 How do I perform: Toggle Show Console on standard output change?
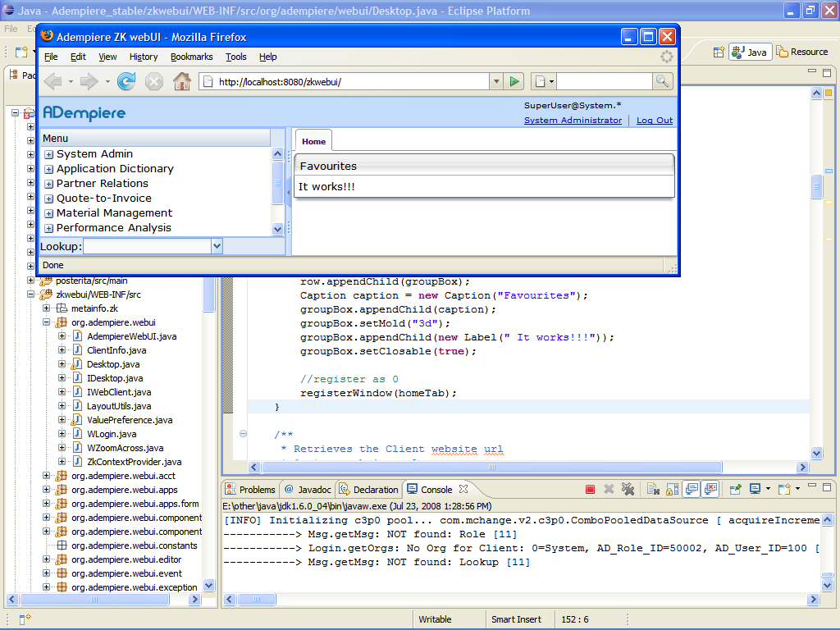point(692,489)
